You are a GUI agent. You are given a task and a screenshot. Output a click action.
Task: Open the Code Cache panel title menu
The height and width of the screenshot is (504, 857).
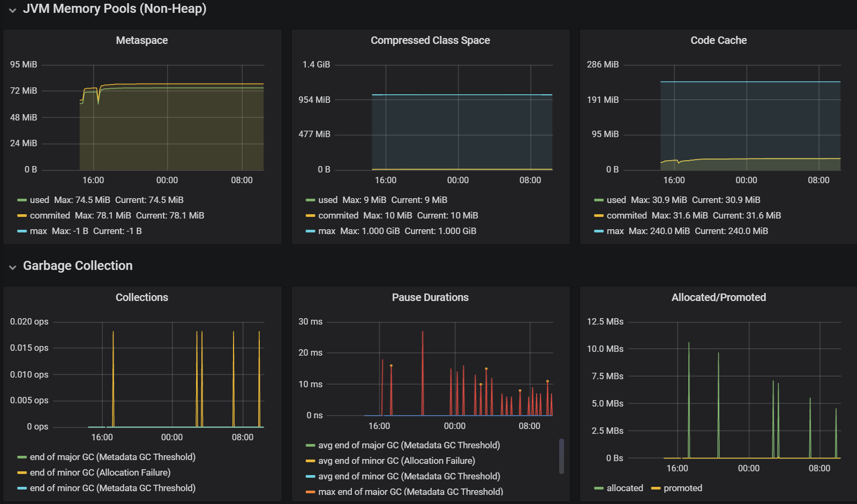tap(718, 40)
